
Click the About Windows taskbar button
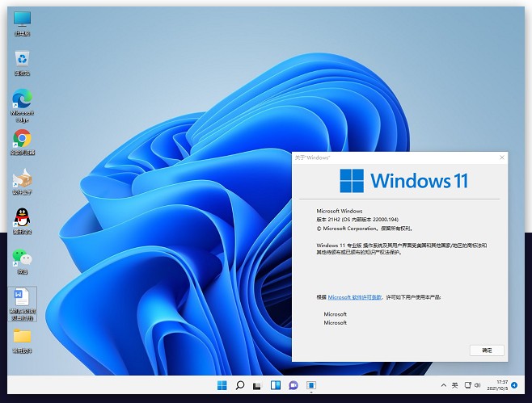click(x=311, y=386)
